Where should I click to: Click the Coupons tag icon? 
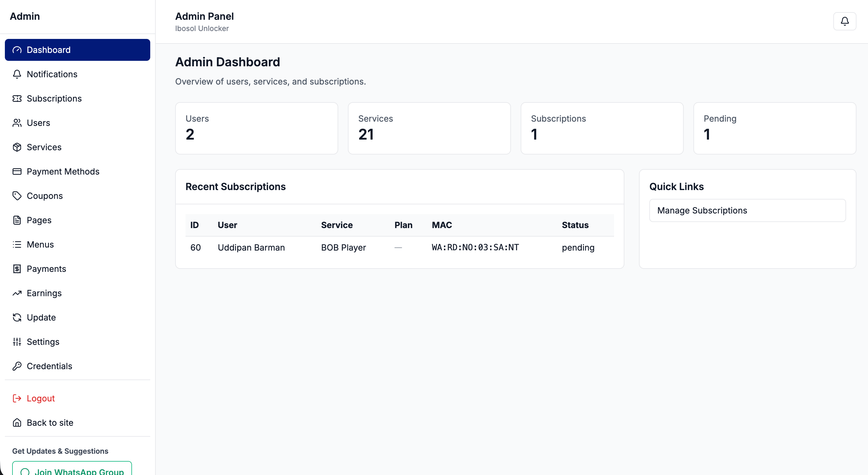[x=17, y=196]
